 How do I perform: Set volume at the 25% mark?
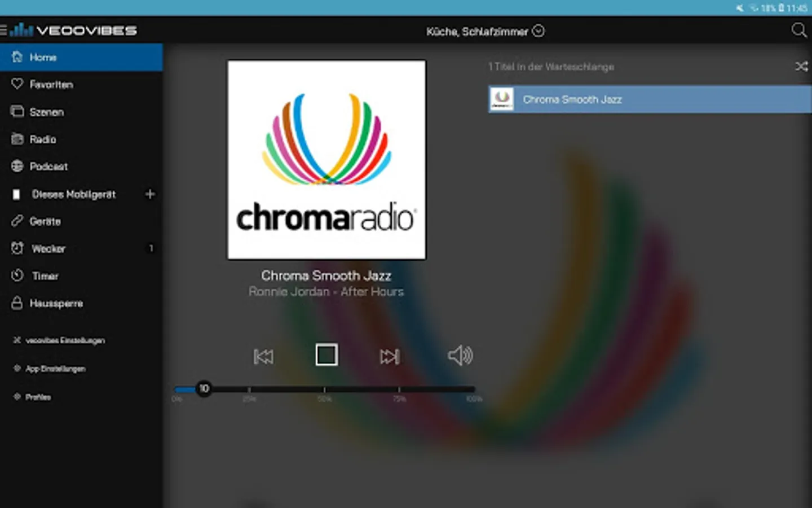[x=249, y=389]
